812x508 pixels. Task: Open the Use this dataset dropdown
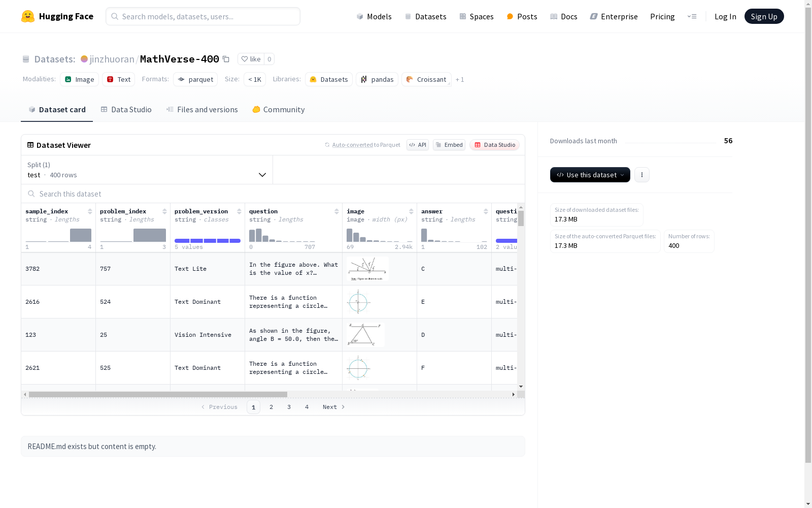(x=590, y=175)
